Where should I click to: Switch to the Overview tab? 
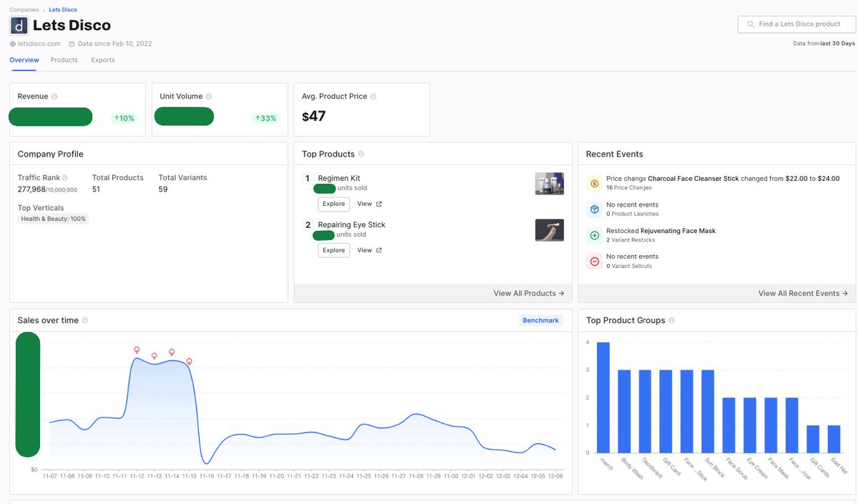[x=24, y=60]
